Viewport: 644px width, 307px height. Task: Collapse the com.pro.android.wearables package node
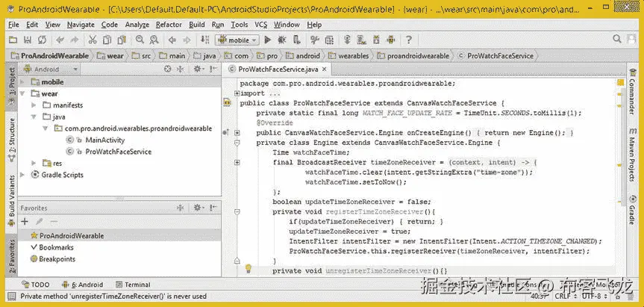click(46, 128)
